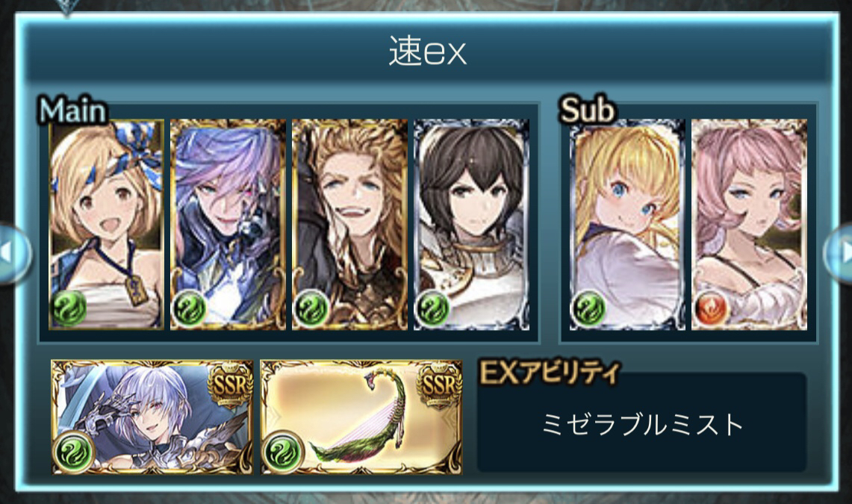Click the ミゼラブルミスト EX ability box
The image size is (852, 504).
click(641, 423)
